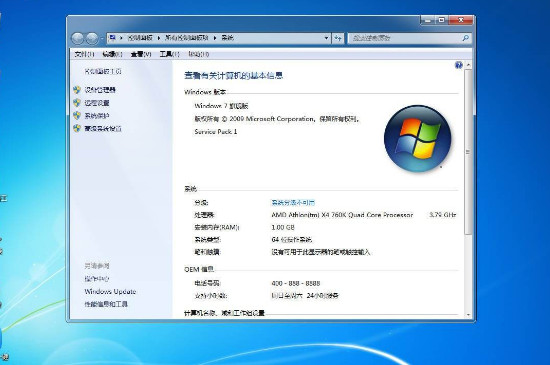The image size is (550, 365).
Task: Click the 'OEM 信息' section heading
Action: click(x=199, y=269)
